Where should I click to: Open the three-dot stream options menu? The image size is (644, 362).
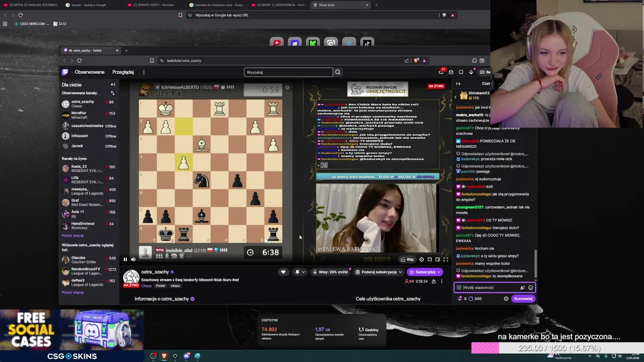pos(442,282)
